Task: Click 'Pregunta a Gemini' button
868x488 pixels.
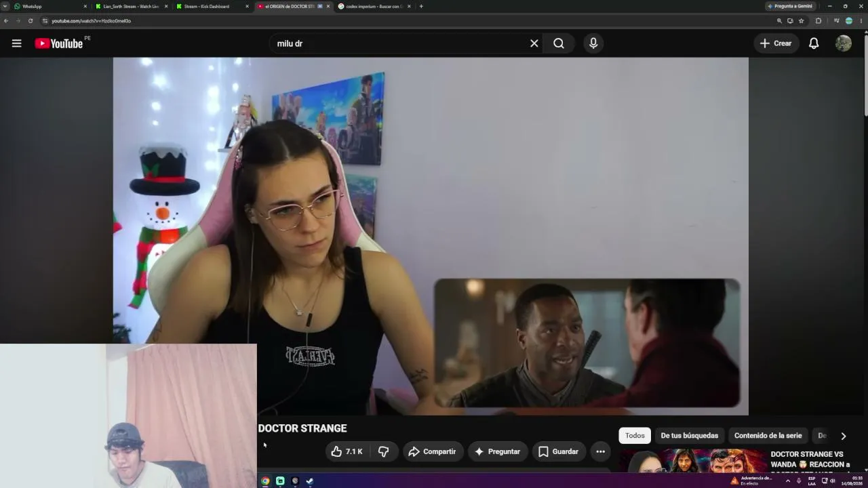Action: (791, 6)
